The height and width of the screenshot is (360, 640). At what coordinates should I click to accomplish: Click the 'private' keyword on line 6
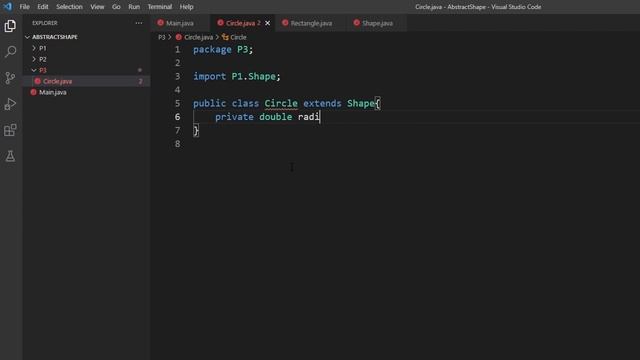[234, 117]
